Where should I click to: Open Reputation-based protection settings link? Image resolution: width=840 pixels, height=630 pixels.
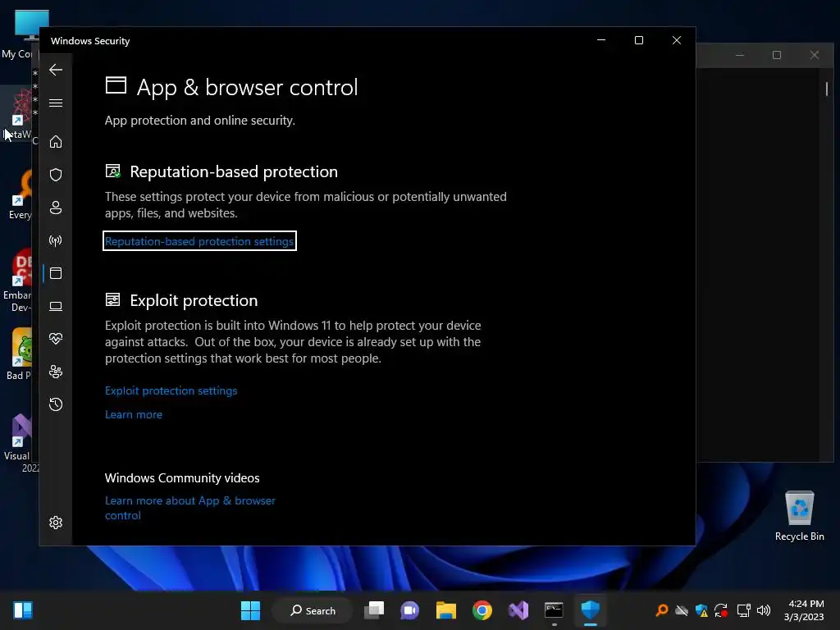(x=199, y=241)
